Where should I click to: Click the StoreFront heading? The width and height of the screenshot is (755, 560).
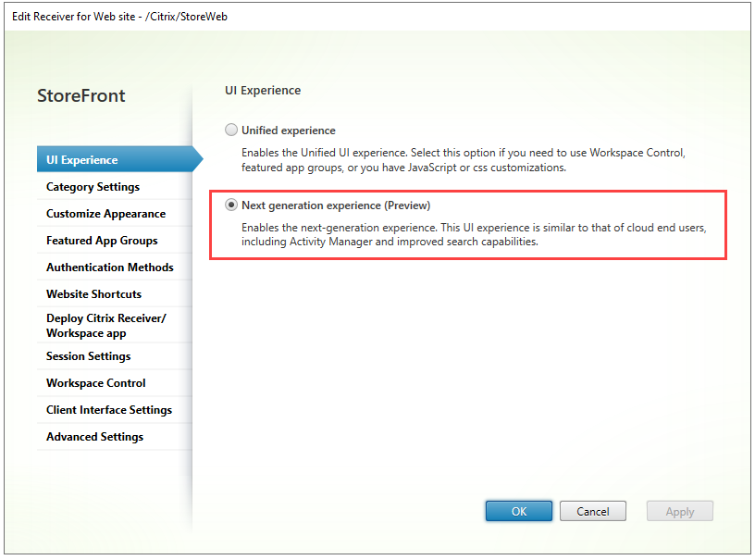[x=81, y=96]
